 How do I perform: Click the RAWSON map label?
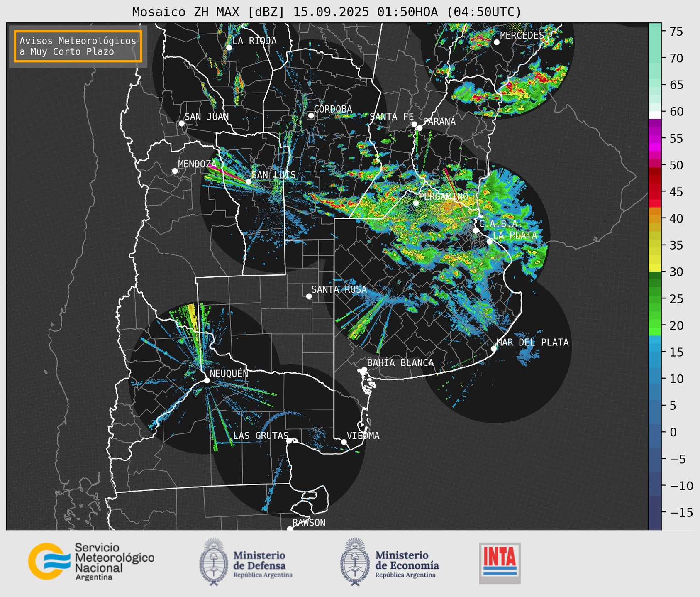pyautogui.click(x=309, y=523)
